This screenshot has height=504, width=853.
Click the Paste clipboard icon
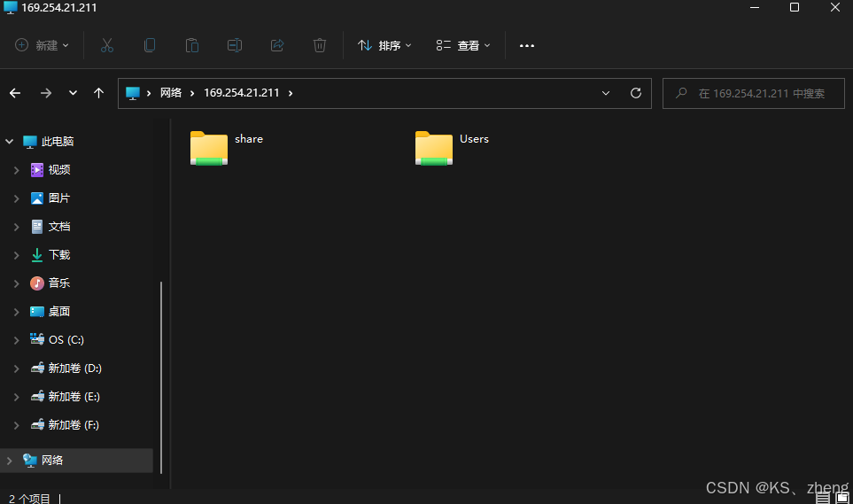point(192,45)
